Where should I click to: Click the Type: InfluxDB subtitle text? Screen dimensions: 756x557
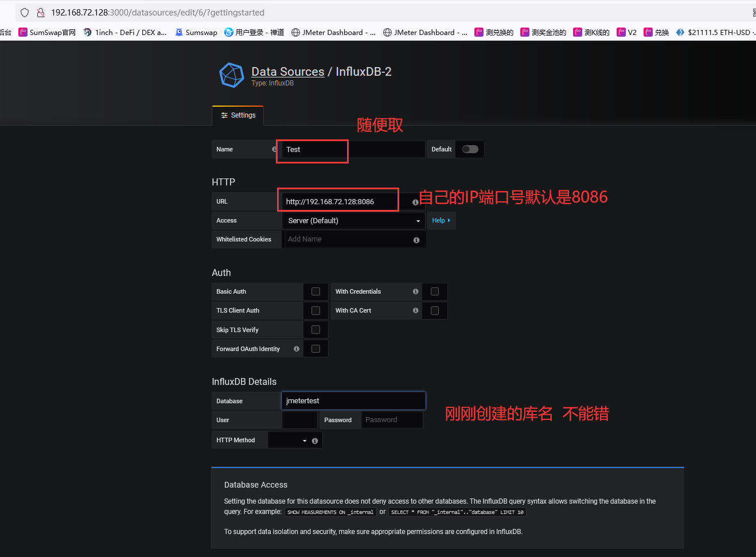[272, 83]
